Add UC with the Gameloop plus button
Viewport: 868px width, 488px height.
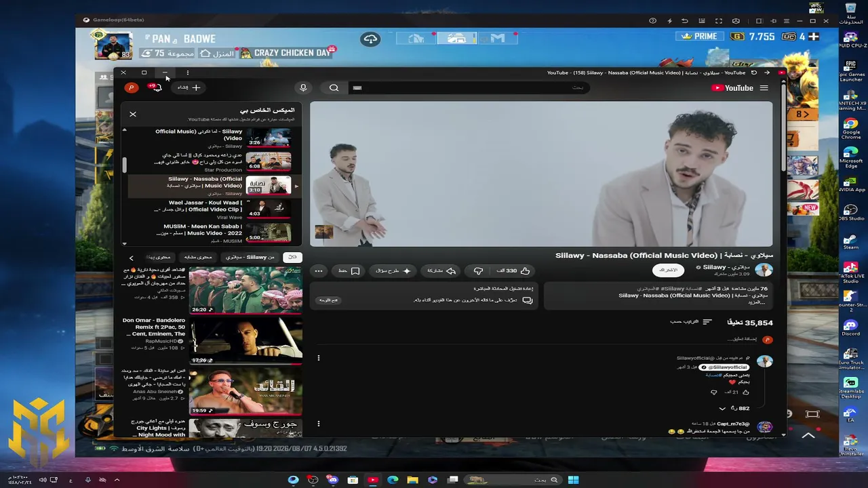[x=814, y=37]
